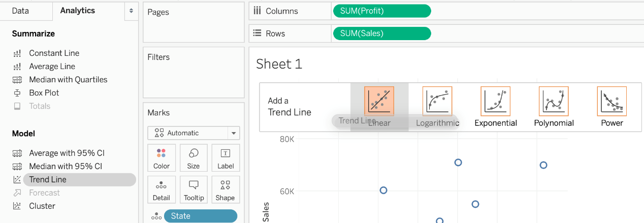Switch to the Data tab
The height and width of the screenshot is (223, 644).
[20, 11]
